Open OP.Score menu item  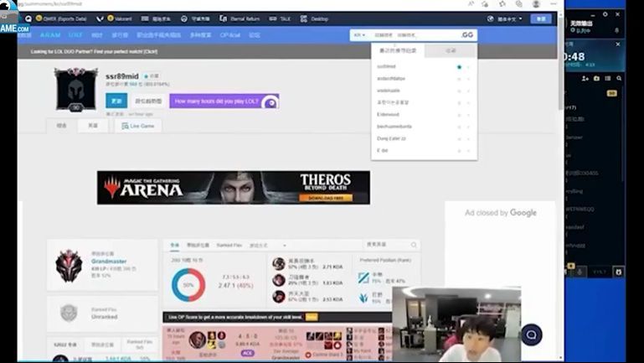230,35
